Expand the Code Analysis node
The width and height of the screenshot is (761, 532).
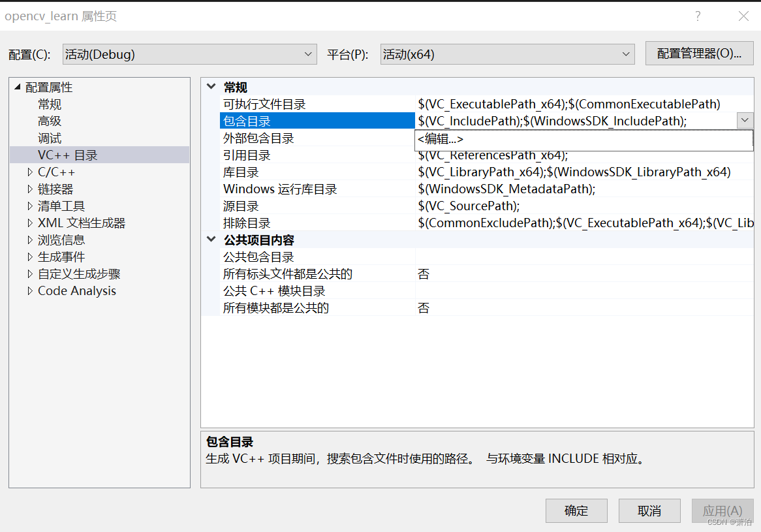coord(29,290)
